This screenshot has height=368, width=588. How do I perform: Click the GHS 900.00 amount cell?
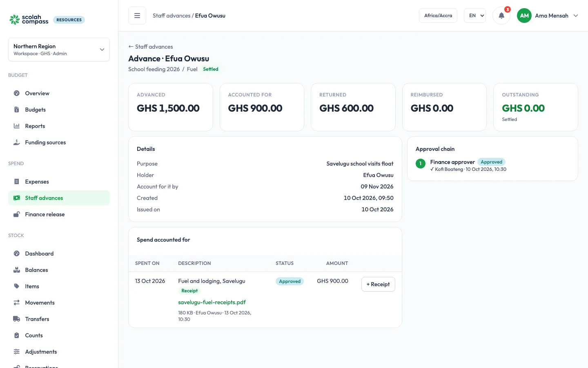click(x=332, y=281)
